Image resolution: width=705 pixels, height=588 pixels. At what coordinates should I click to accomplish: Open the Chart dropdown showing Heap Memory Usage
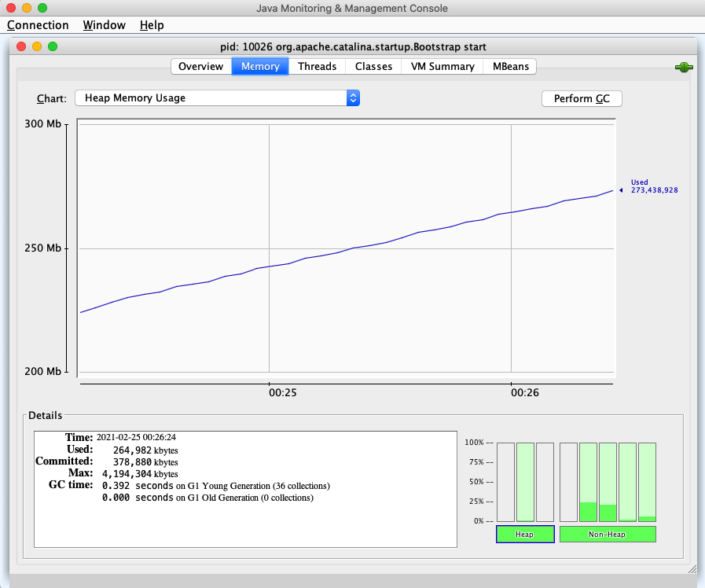[x=217, y=98]
